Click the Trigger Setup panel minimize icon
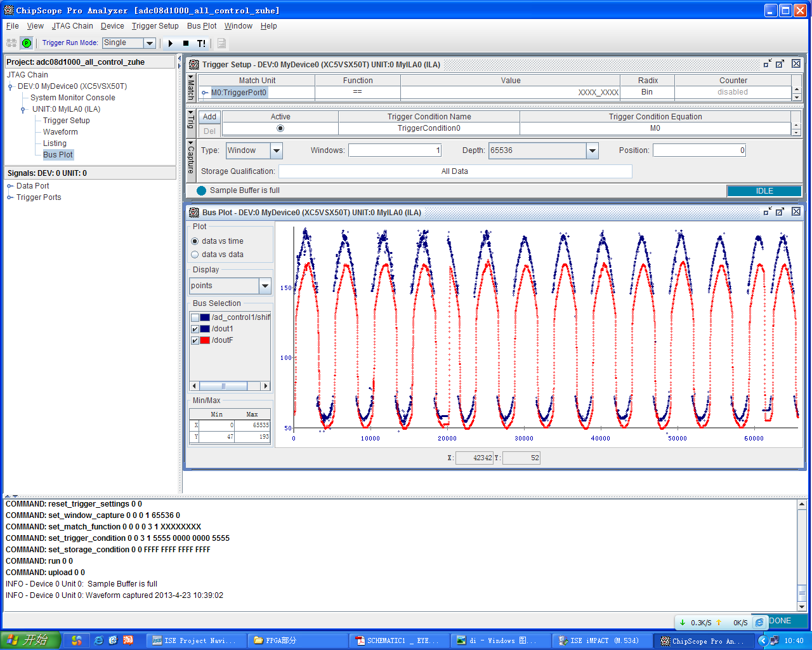The width and height of the screenshot is (812, 650). point(767,64)
